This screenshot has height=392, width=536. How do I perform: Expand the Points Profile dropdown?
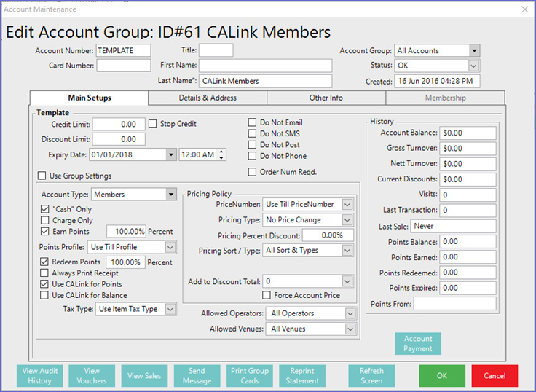coord(170,247)
